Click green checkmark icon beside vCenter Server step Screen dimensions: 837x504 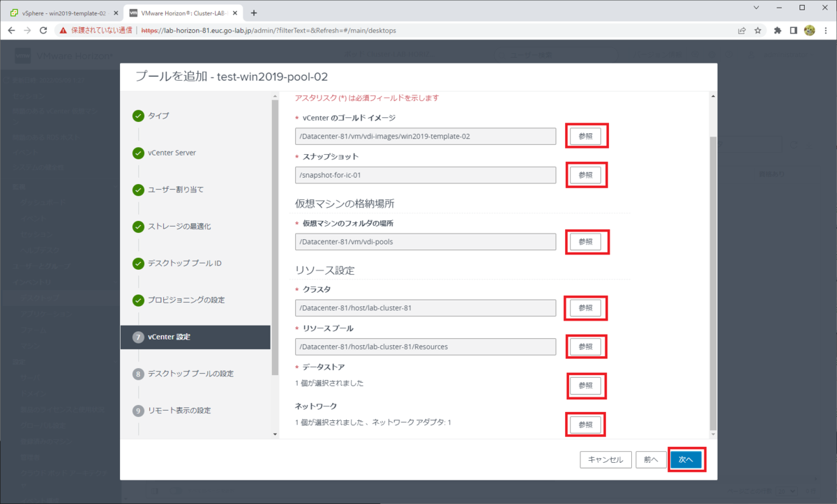(138, 153)
